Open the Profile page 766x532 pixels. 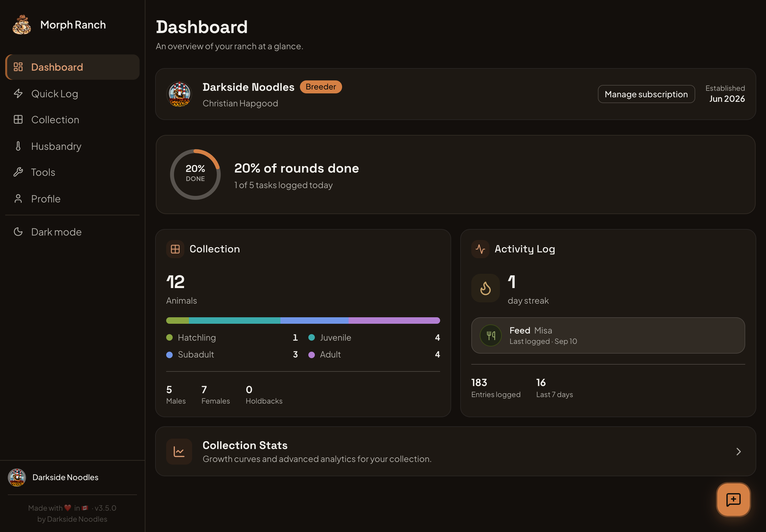click(72, 198)
